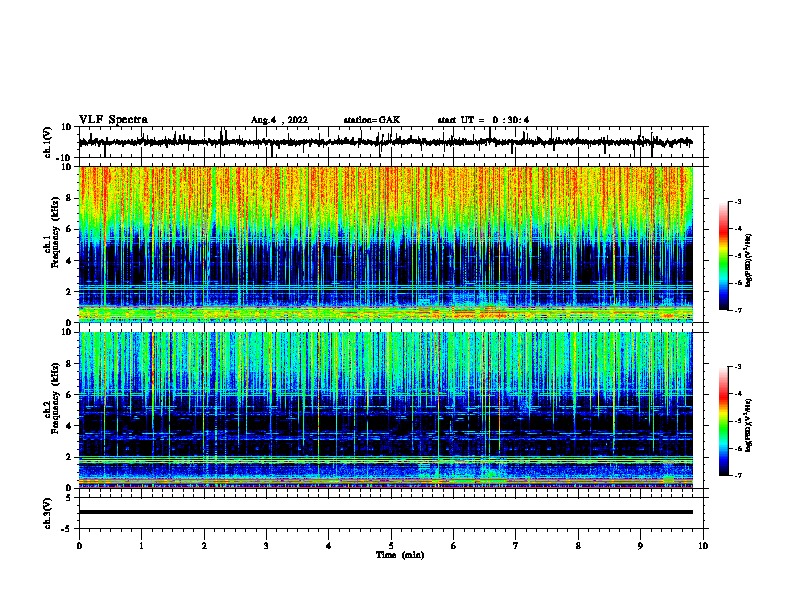Click the time axis tick label "4"
Image resolution: width=792 pixels, height=612 pixels.
tap(329, 546)
